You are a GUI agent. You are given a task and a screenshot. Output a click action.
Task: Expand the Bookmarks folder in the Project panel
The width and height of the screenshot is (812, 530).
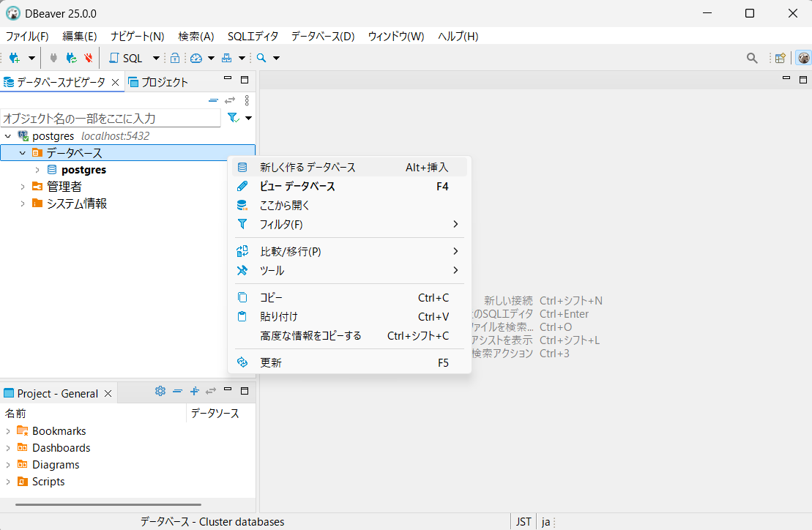[8, 431]
